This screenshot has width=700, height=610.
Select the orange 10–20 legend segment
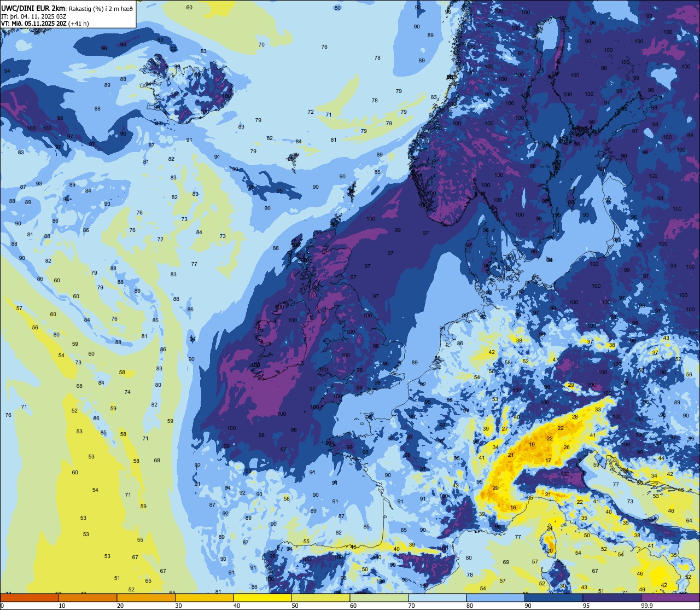pos(87,598)
